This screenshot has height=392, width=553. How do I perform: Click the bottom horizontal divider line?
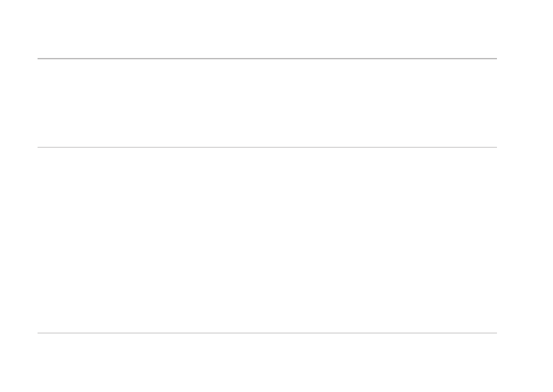(198, 333)
